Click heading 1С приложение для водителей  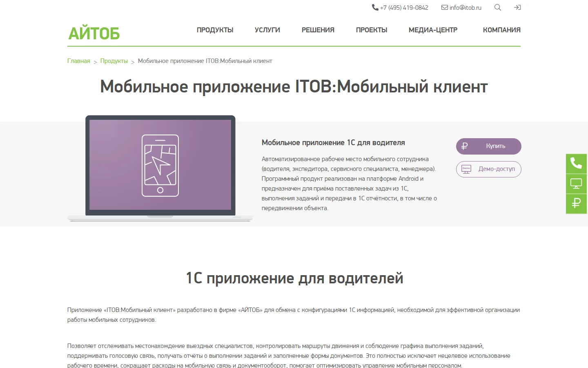click(294, 278)
